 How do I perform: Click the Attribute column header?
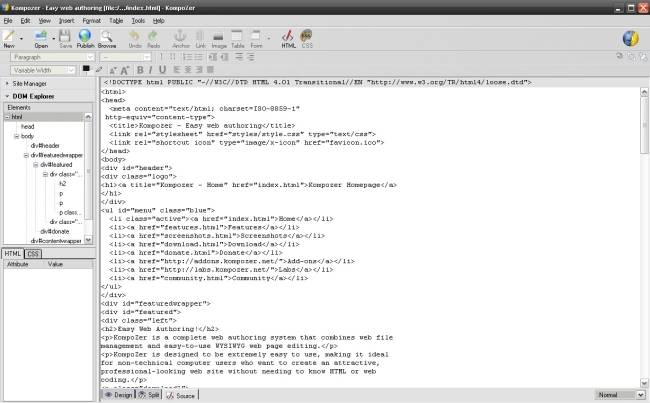click(23, 264)
